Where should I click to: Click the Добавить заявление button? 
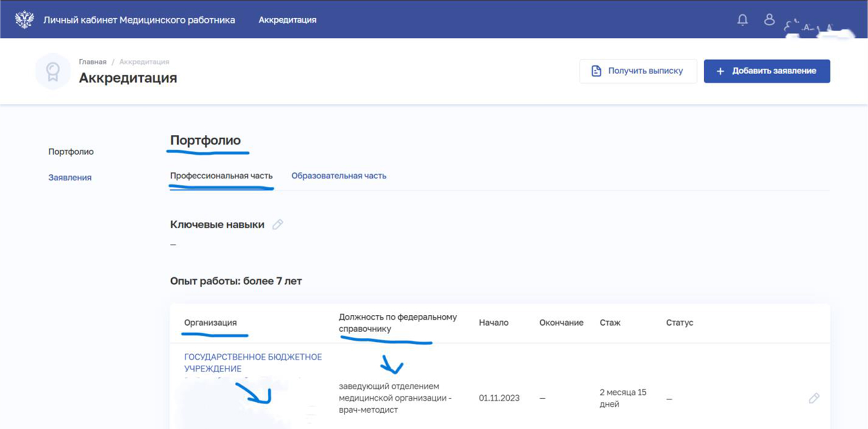pos(767,71)
